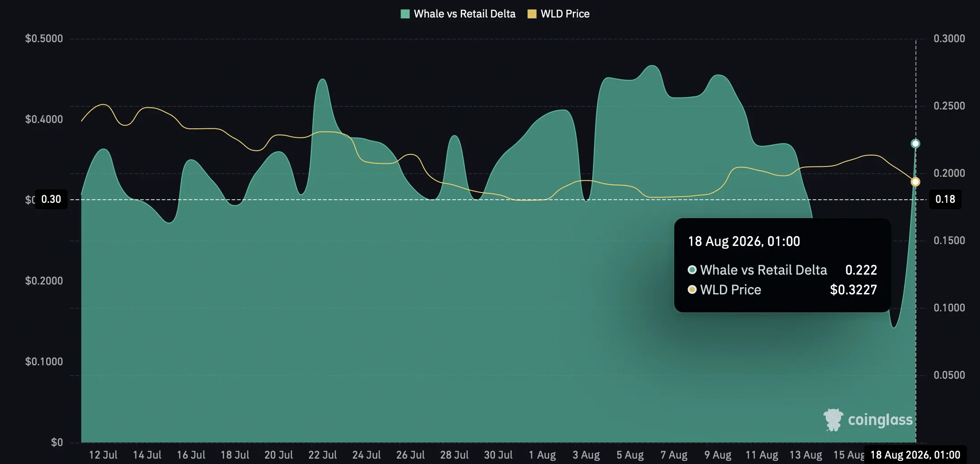Click the tooltip header 18 Aug 2026, 01:00
The width and height of the screenshot is (980, 464).
point(744,241)
